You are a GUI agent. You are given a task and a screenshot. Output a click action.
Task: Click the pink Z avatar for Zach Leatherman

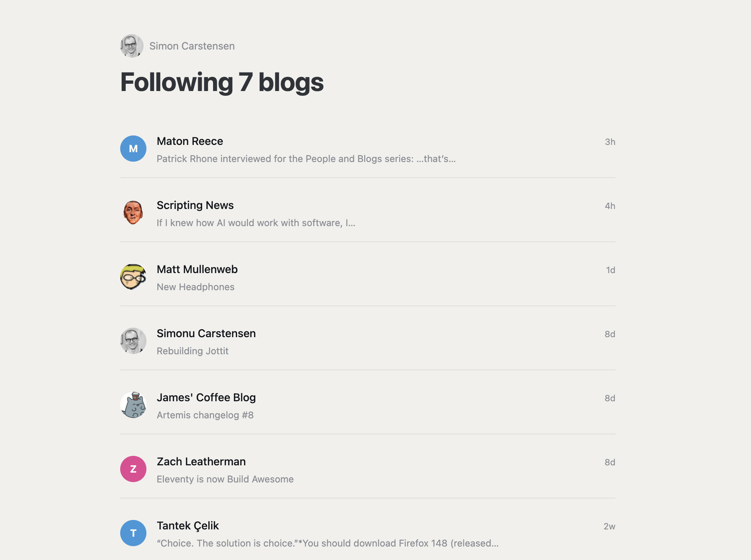(x=133, y=469)
